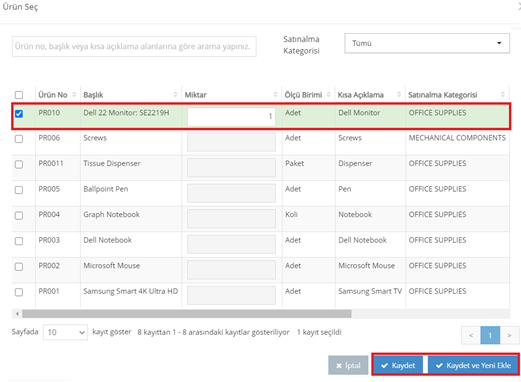The width and height of the screenshot is (521, 382).
Task: Click the 'PR002' product number cell
Action: [x=49, y=266]
